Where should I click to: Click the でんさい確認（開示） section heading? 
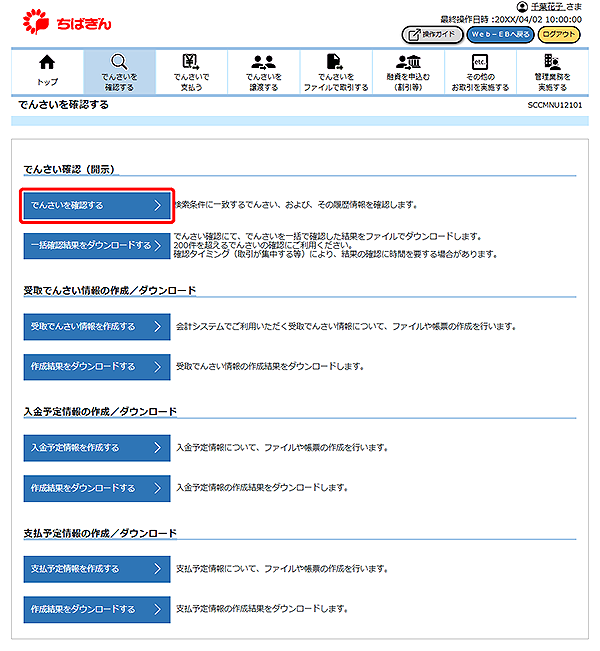pyautogui.click(x=69, y=169)
